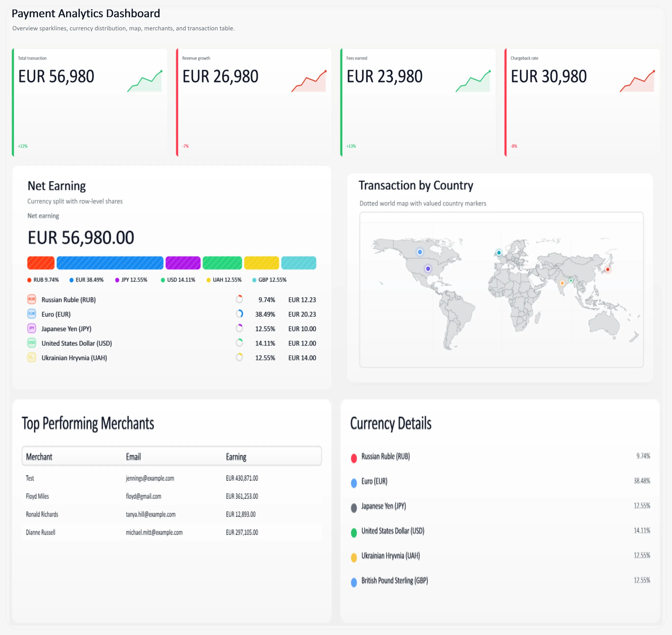The width and height of the screenshot is (672, 635).
Task: Click British Pound Sterling (GBP) in Currency Details
Action: 395,580
